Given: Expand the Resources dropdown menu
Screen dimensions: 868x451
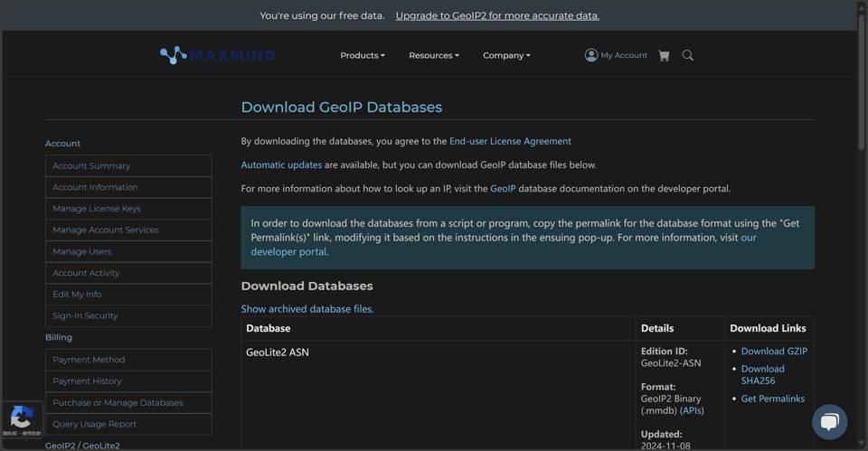Looking at the screenshot, I should 433,55.
